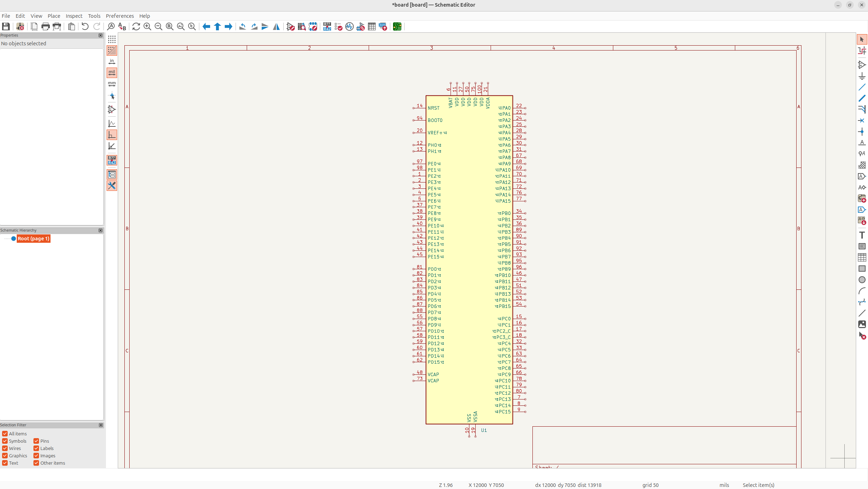This screenshot has width=868, height=489.
Task: Select the Add Text tool
Action: [x=862, y=235]
